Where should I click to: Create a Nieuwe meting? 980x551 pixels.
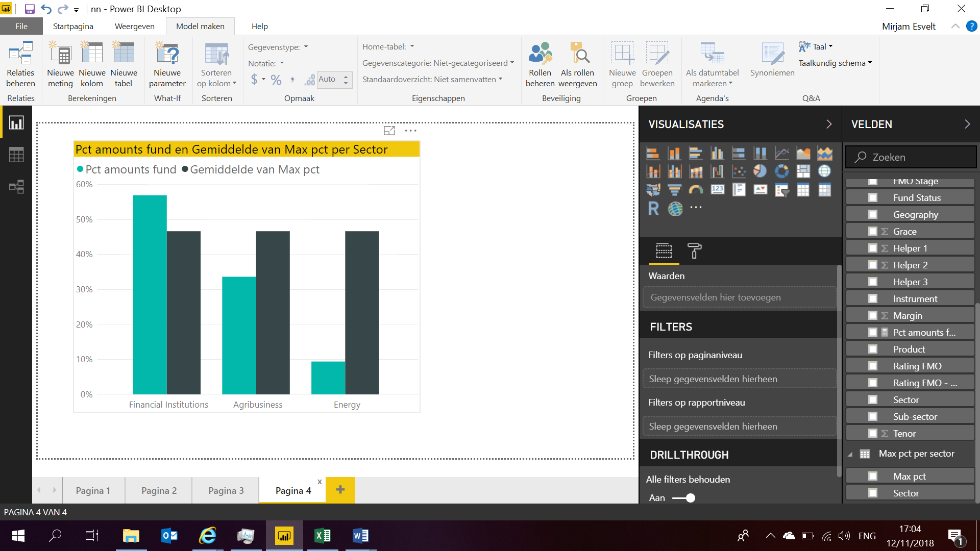pos(60,65)
